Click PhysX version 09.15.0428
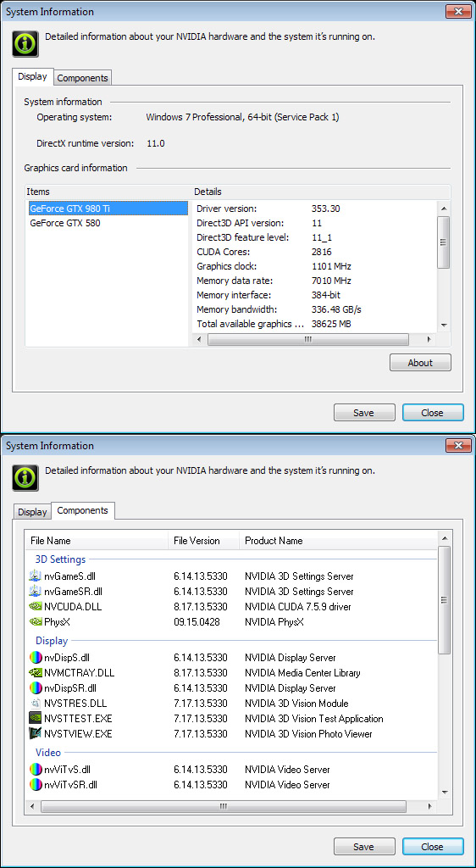This screenshot has height=868, width=476. click(x=196, y=621)
